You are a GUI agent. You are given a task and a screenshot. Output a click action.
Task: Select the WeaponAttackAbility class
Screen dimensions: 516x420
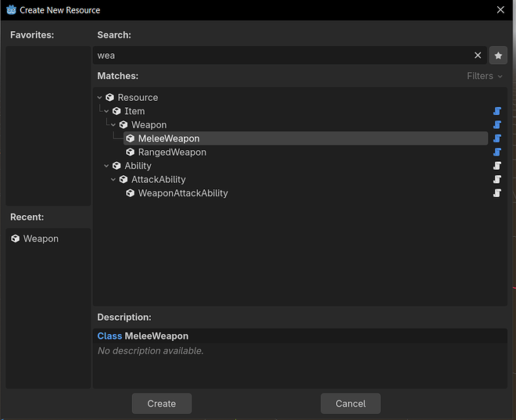(x=183, y=193)
